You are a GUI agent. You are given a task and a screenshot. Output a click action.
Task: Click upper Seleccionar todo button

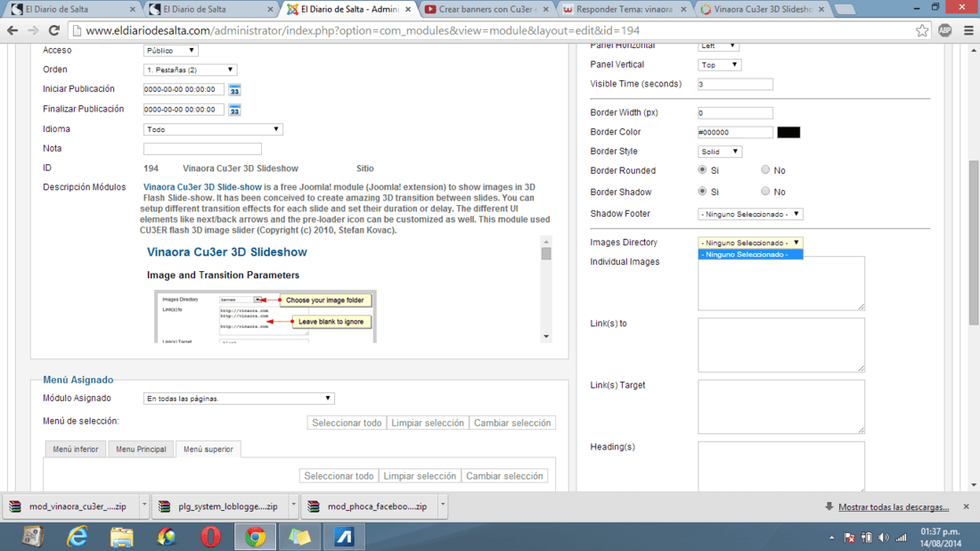347,423
